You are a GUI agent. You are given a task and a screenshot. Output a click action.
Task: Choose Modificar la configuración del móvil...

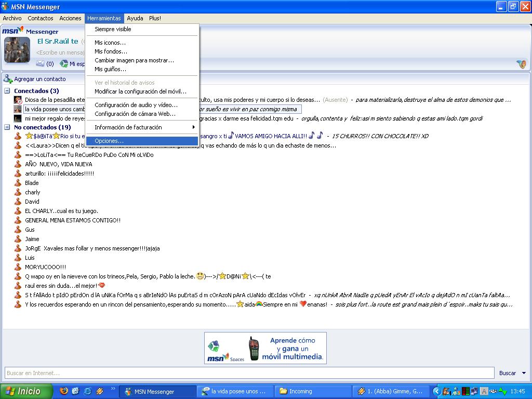click(x=142, y=91)
